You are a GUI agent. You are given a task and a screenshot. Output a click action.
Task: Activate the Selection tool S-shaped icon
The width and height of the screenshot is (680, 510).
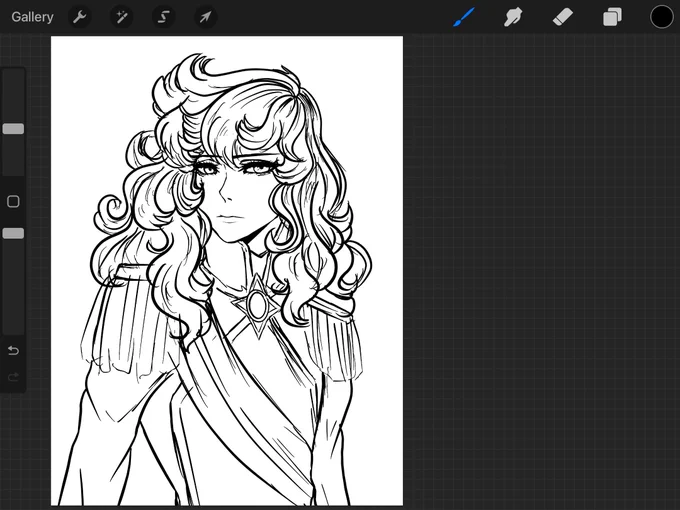[163, 17]
